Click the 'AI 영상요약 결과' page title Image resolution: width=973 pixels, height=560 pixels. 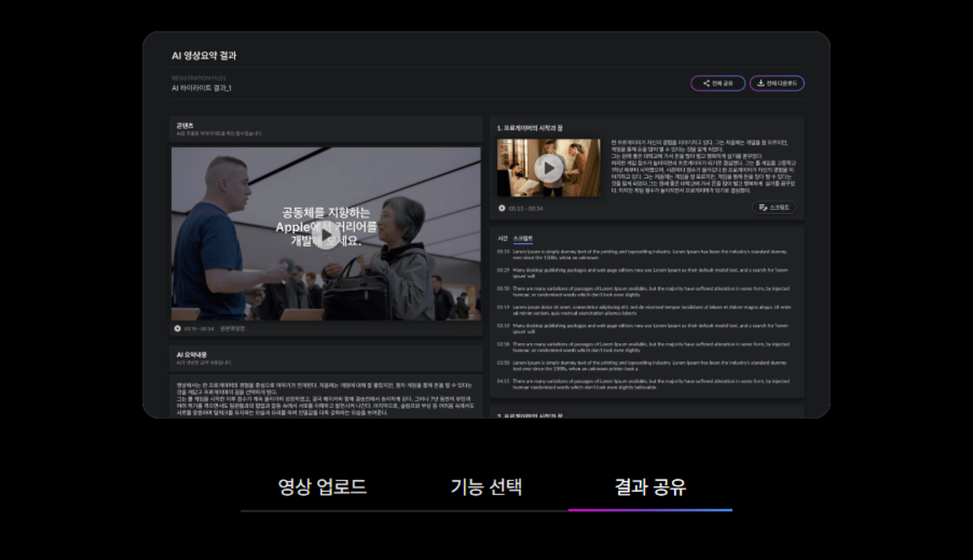[x=205, y=56]
